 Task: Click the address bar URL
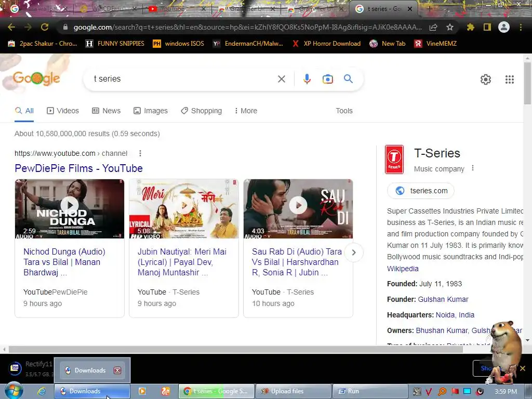click(x=248, y=27)
